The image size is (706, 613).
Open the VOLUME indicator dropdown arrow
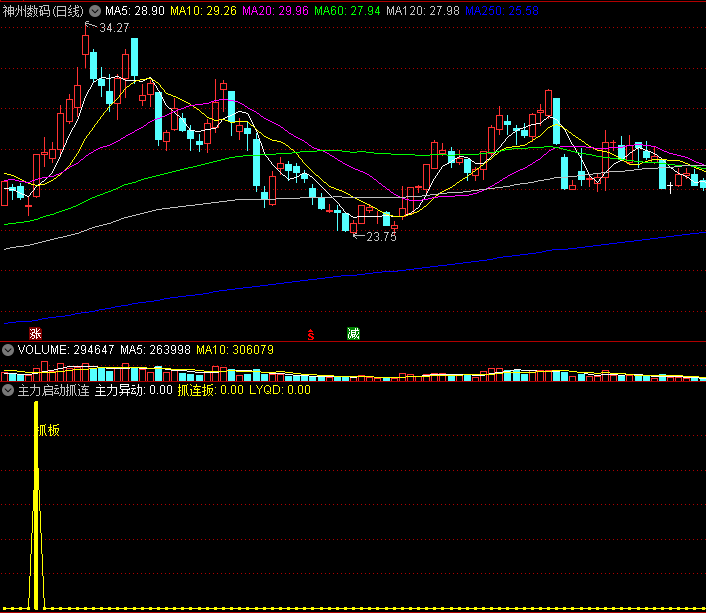pos(8,350)
